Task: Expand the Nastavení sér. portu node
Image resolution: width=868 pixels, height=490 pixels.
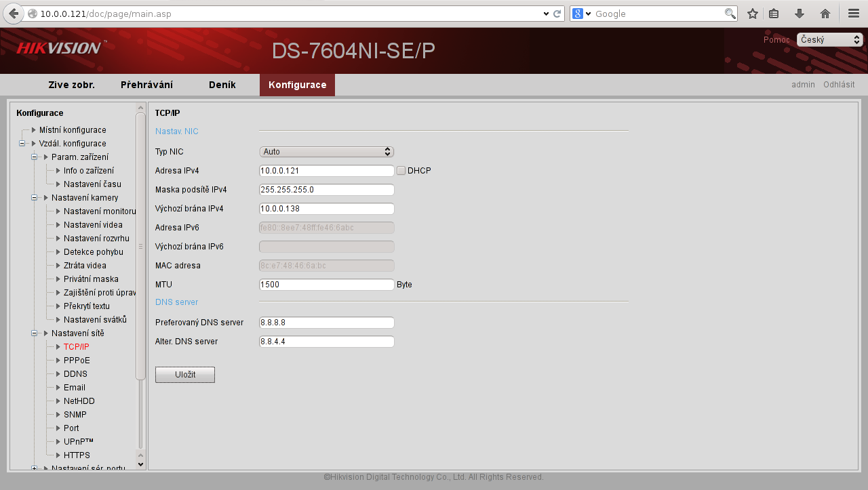Action: (35, 468)
